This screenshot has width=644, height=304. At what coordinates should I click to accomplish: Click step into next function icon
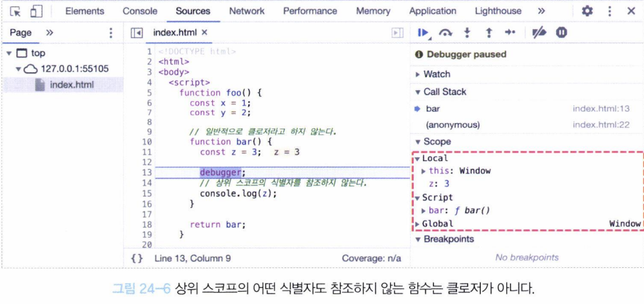(468, 33)
